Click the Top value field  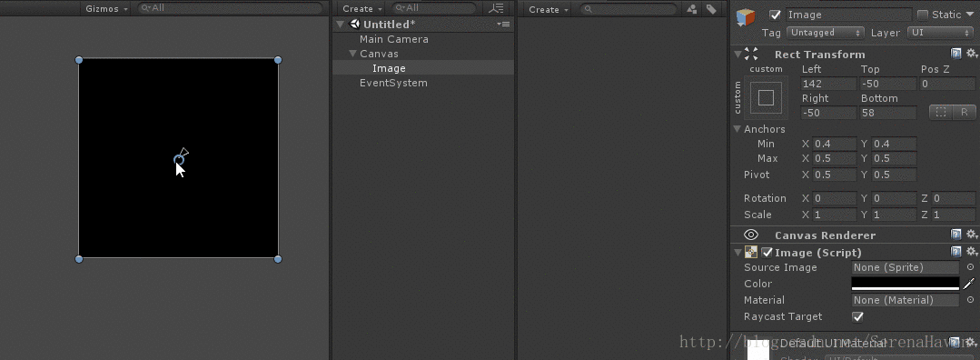[889, 84]
